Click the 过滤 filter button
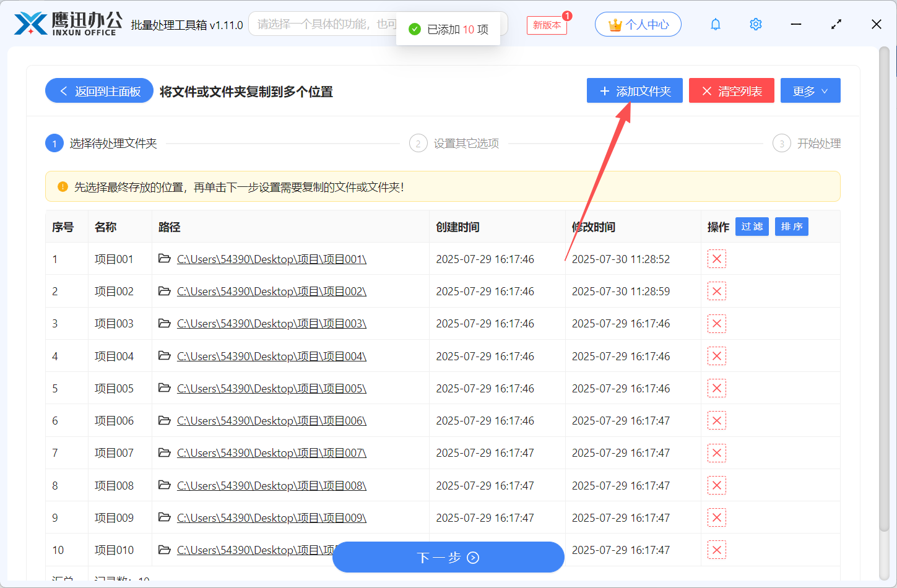This screenshot has width=897, height=588. (x=752, y=227)
